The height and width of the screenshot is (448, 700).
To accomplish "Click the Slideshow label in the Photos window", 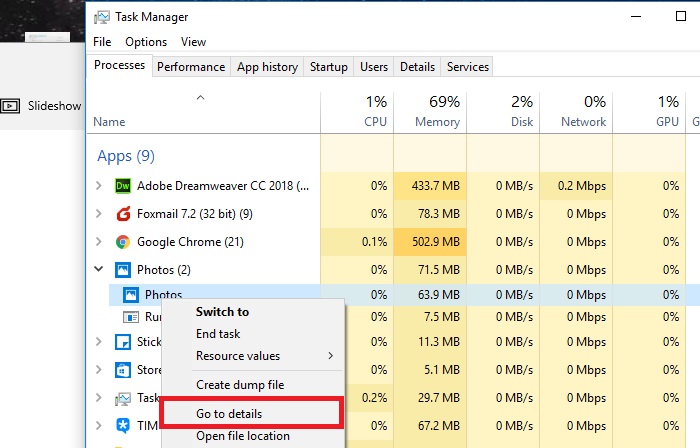I will tap(54, 106).
